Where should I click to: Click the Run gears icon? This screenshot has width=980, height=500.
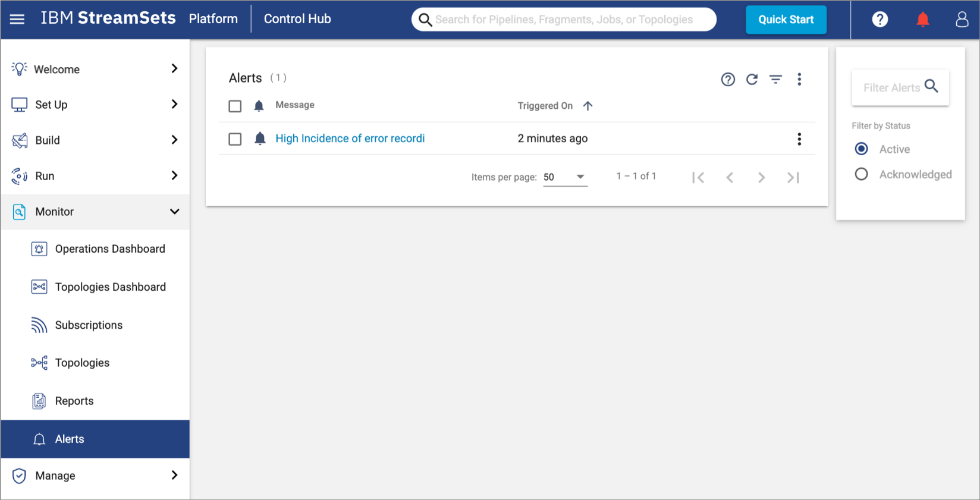(x=19, y=176)
